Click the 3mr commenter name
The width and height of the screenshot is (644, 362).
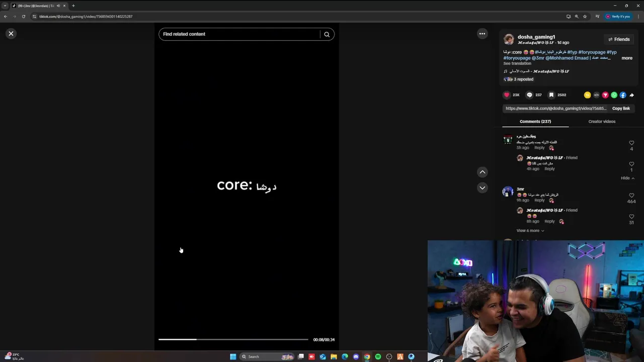520,189
